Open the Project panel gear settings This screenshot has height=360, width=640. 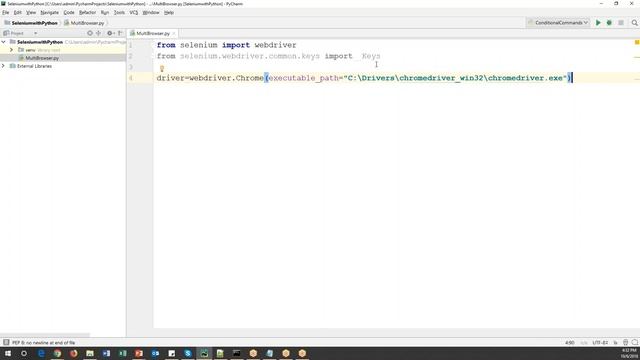click(x=110, y=33)
